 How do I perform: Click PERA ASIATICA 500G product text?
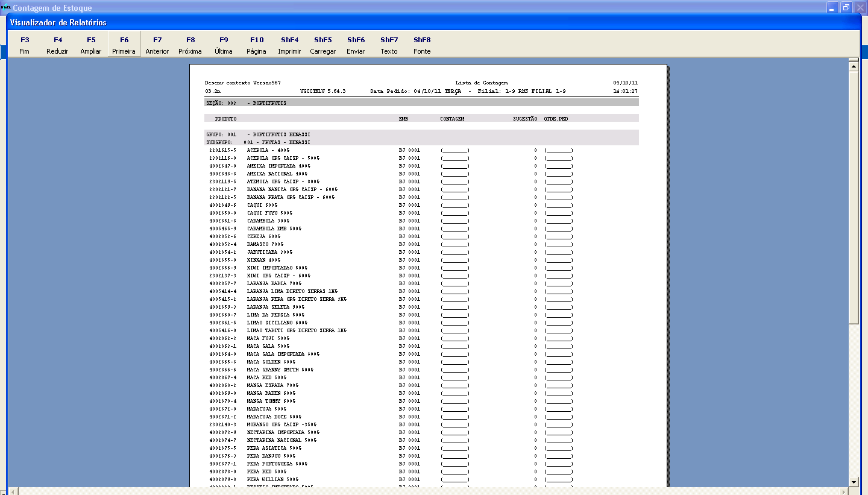pyautogui.click(x=274, y=448)
